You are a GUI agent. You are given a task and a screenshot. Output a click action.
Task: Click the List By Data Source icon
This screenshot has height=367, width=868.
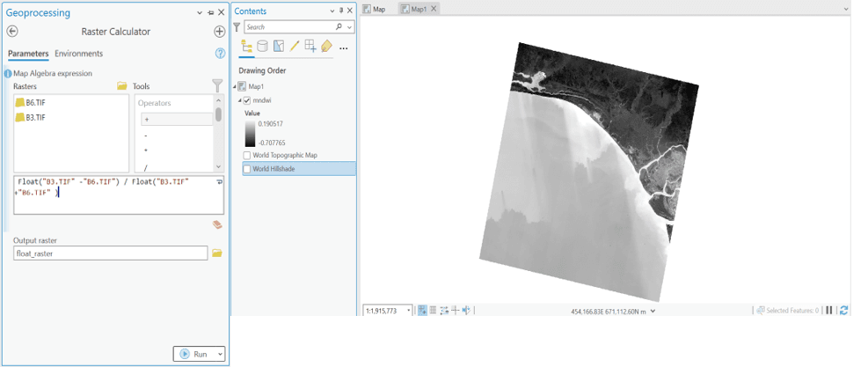point(262,47)
